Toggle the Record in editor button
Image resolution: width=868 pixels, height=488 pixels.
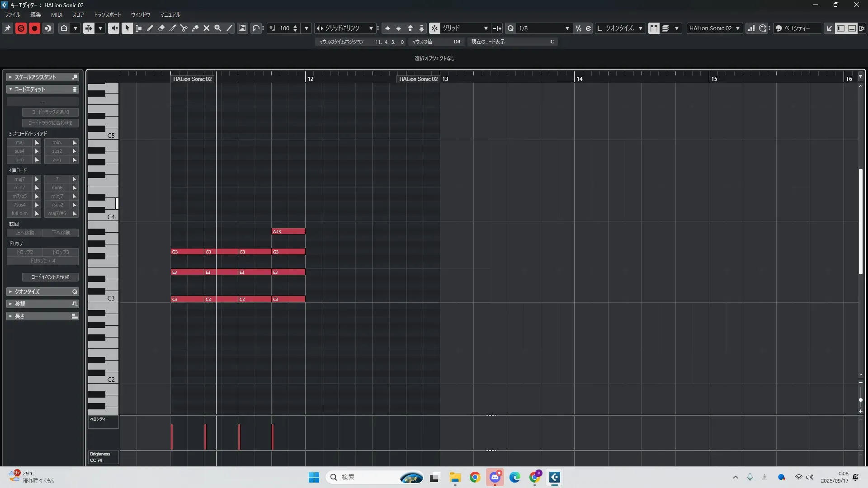coord(34,28)
